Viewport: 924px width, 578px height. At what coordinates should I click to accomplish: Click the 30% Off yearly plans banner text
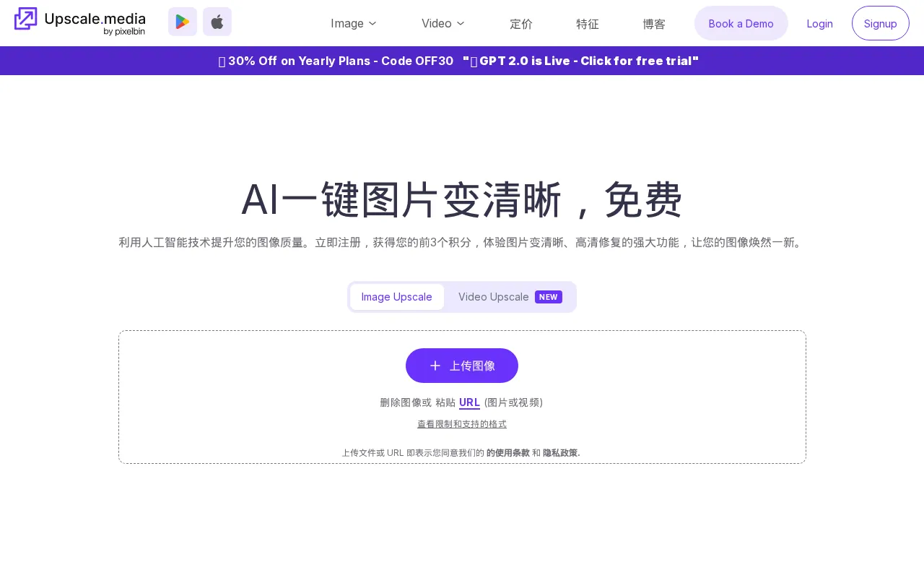tap(336, 61)
